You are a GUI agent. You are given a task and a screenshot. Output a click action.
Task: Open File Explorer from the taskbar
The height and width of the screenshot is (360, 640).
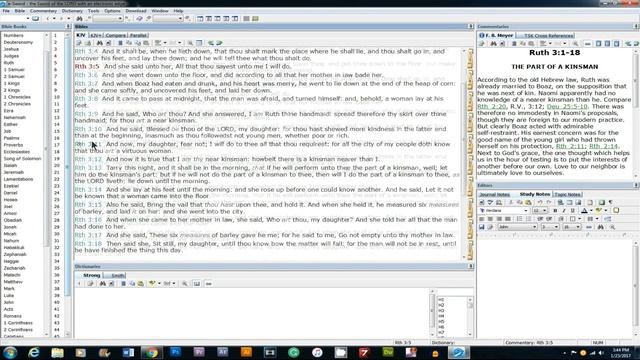coord(57,353)
